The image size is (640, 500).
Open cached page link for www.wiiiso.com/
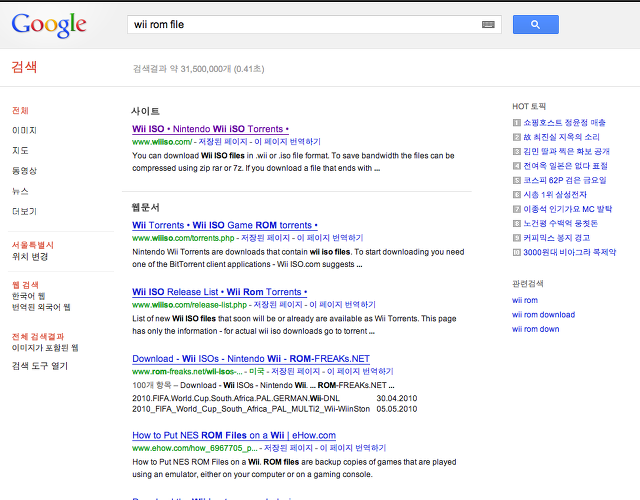(x=223, y=142)
